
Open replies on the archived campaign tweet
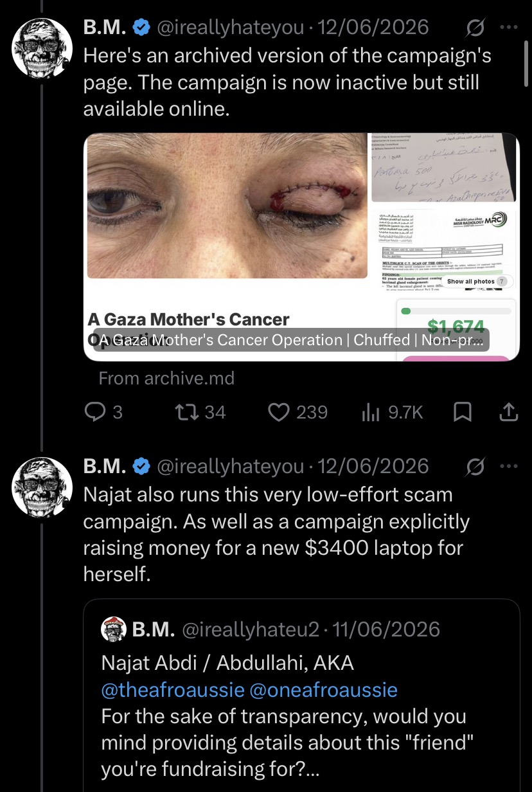click(103, 412)
